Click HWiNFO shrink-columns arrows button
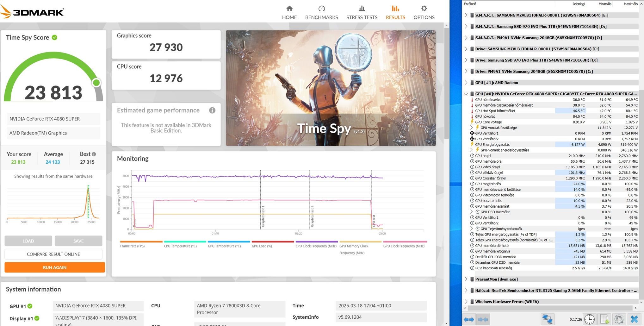Image resolution: width=644 pixels, height=326 pixels. (x=483, y=319)
